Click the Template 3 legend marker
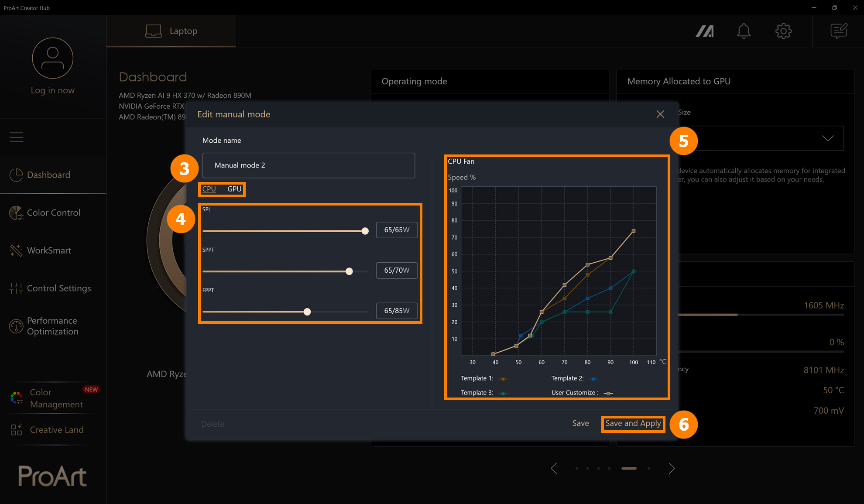Screen dimensions: 864x504 click(x=503, y=393)
